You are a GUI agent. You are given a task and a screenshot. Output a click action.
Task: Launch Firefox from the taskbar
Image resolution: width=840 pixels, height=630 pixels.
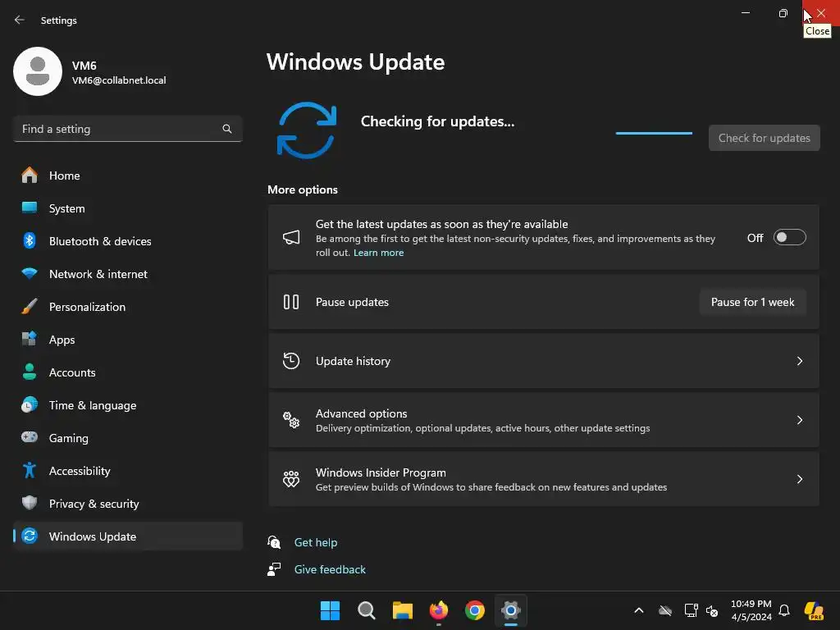[439, 610]
